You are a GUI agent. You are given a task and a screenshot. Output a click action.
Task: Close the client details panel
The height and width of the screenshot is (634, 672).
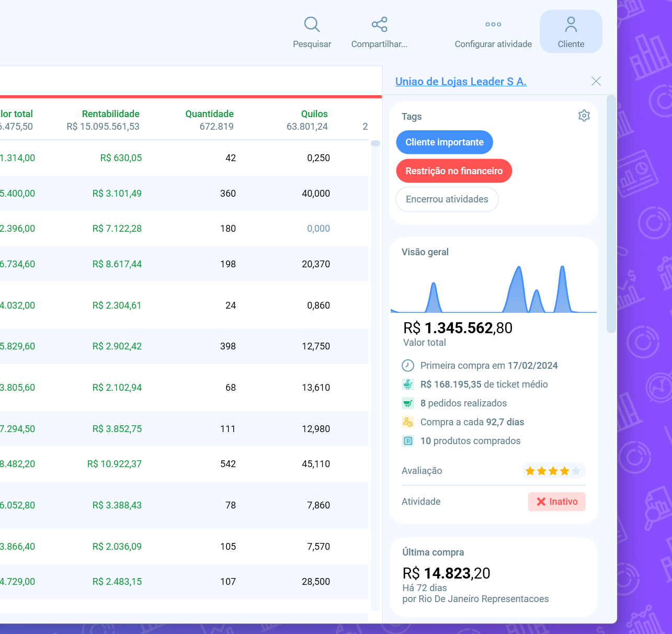[596, 81]
